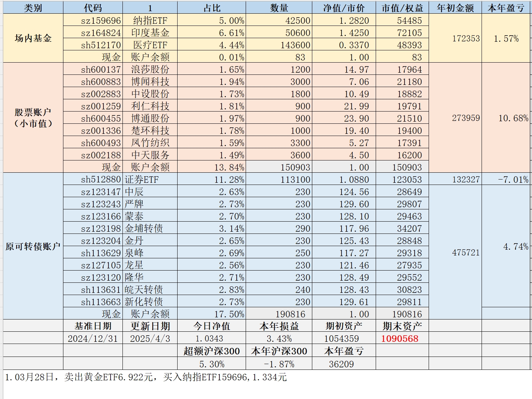Click the "市值/权益" column header
The image size is (532, 399).
[402, 8]
